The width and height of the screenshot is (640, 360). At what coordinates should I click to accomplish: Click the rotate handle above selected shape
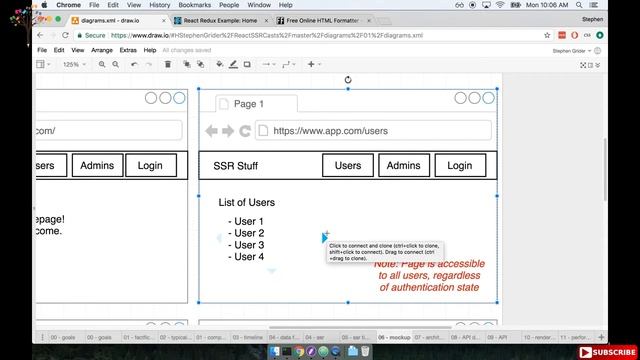[348, 80]
